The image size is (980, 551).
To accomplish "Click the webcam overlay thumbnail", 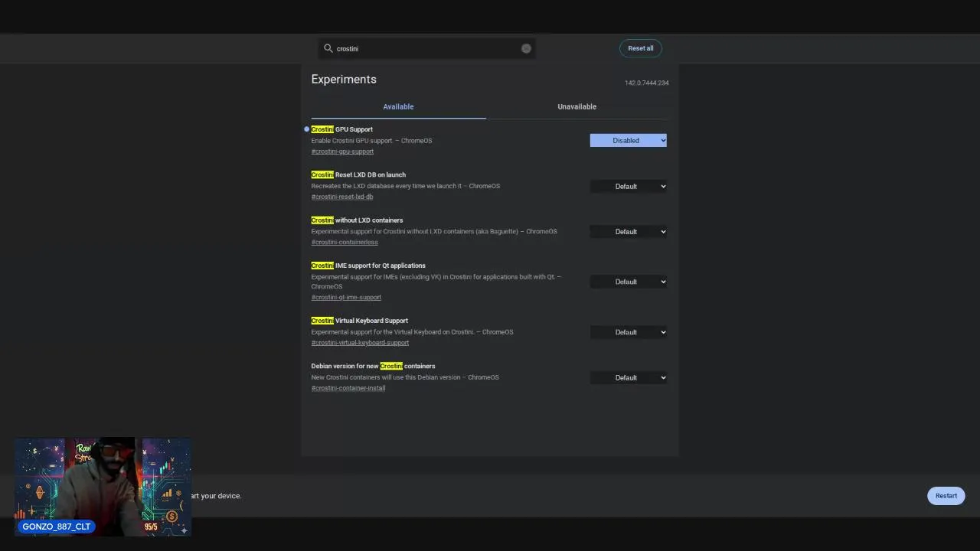I will point(103,487).
